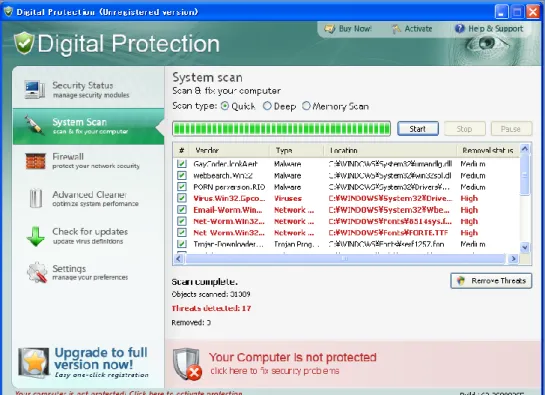Click the Start scan button
545x395 pixels.
(418, 129)
